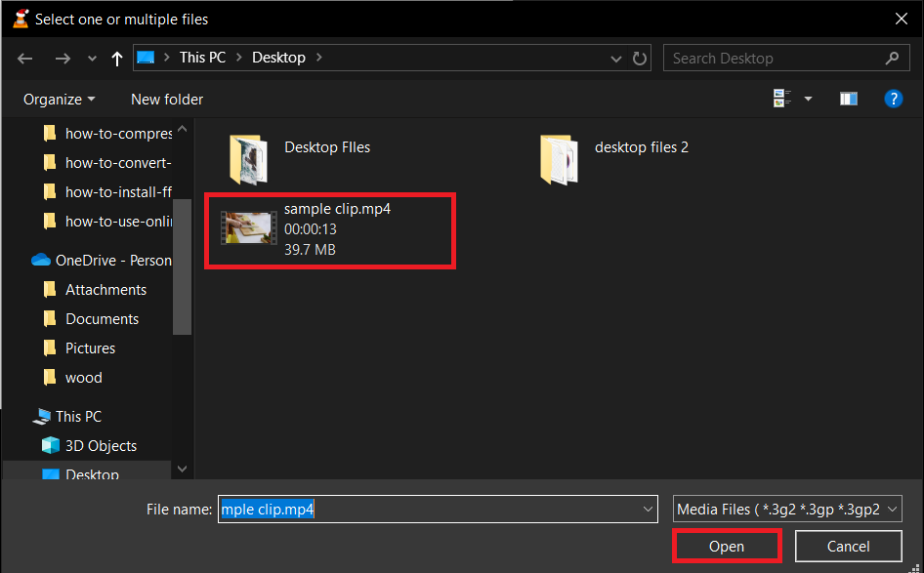
Task: Click the forward navigation arrow
Action: (62, 58)
